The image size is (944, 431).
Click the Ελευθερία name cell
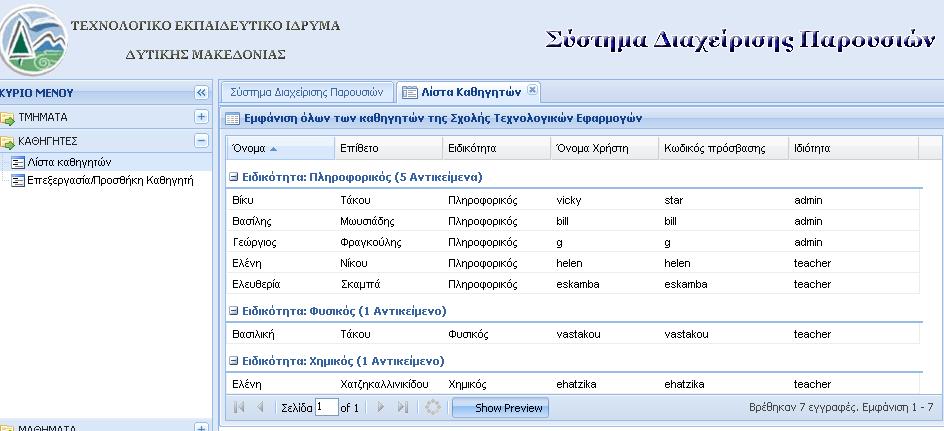point(281,284)
